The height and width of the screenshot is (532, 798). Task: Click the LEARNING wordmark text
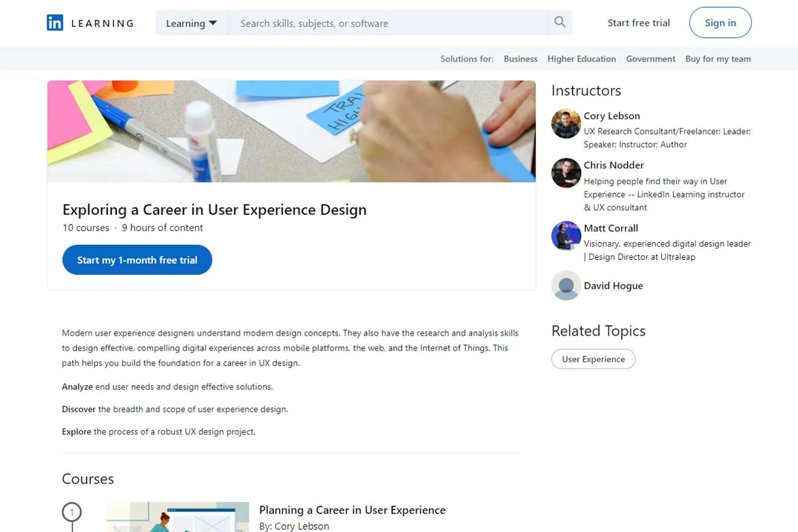[x=103, y=23]
